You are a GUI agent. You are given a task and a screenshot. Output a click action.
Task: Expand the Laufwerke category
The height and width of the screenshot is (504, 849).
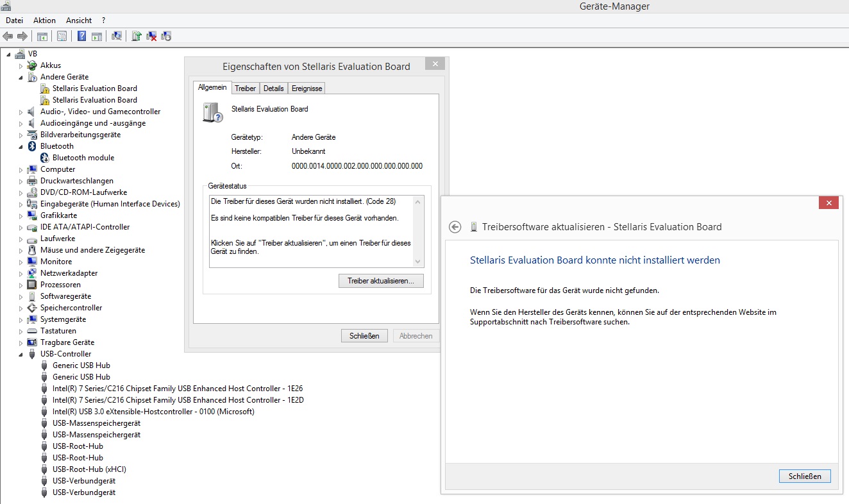[21, 239]
